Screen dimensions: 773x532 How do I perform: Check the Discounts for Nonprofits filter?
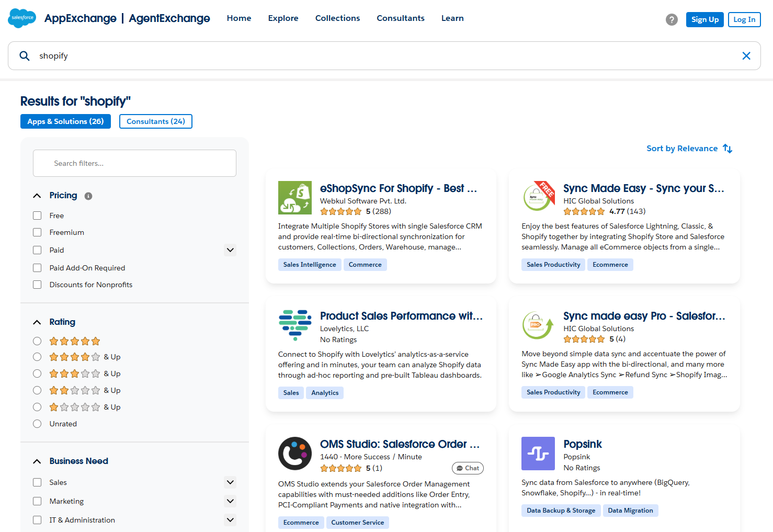[x=37, y=285]
